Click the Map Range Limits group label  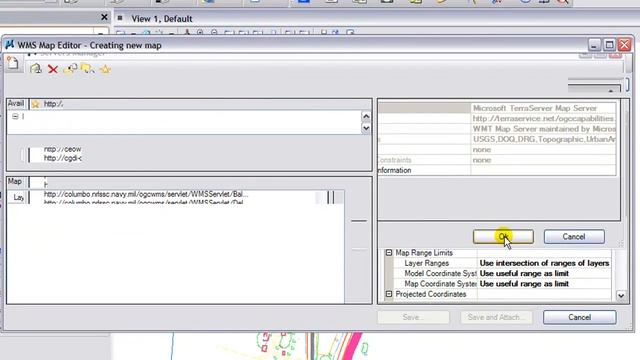pyautogui.click(x=424, y=253)
